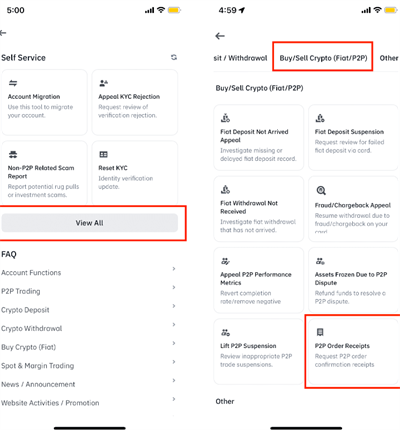This screenshot has width=400, height=430.
Task: Tap the Non-P2P Related Scam Report icon
Action: tap(13, 154)
